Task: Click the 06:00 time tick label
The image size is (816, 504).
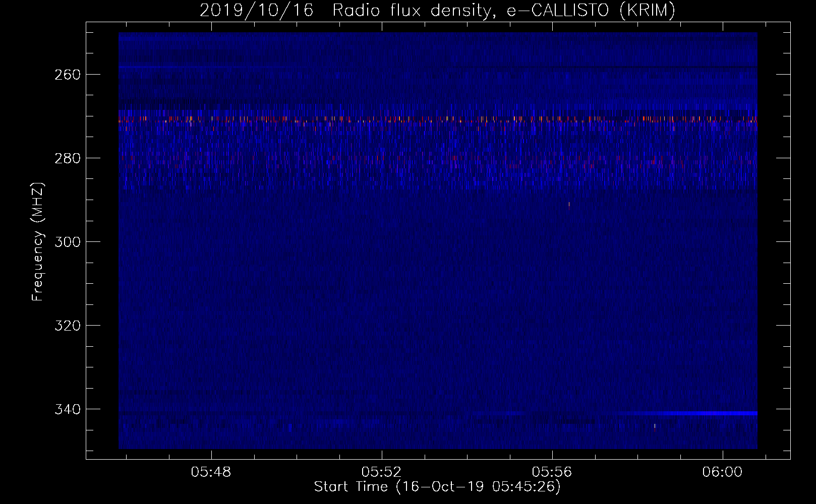Action: click(x=723, y=472)
